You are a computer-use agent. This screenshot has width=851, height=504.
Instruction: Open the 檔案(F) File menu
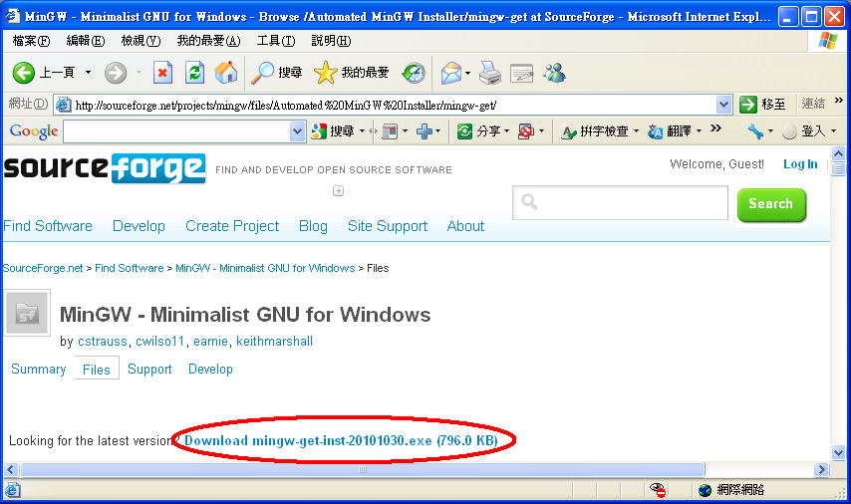tap(31, 41)
